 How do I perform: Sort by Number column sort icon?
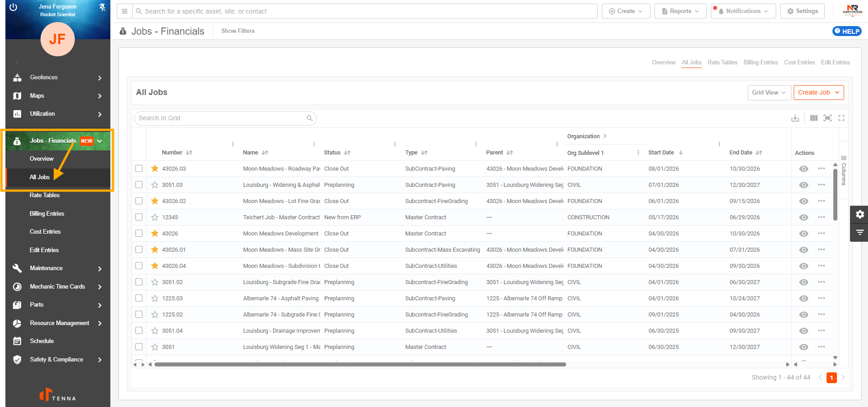pyautogui.click(x=189, y=153)
